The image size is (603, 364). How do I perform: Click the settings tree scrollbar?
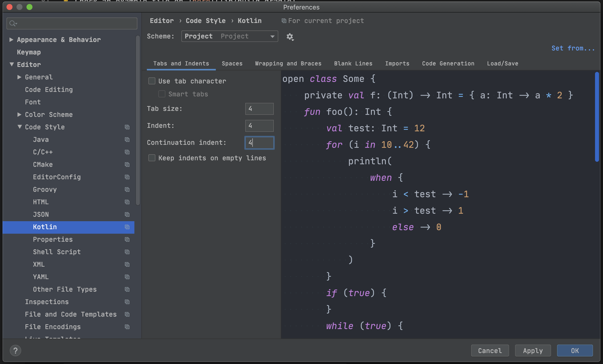[x=138, y=120]
